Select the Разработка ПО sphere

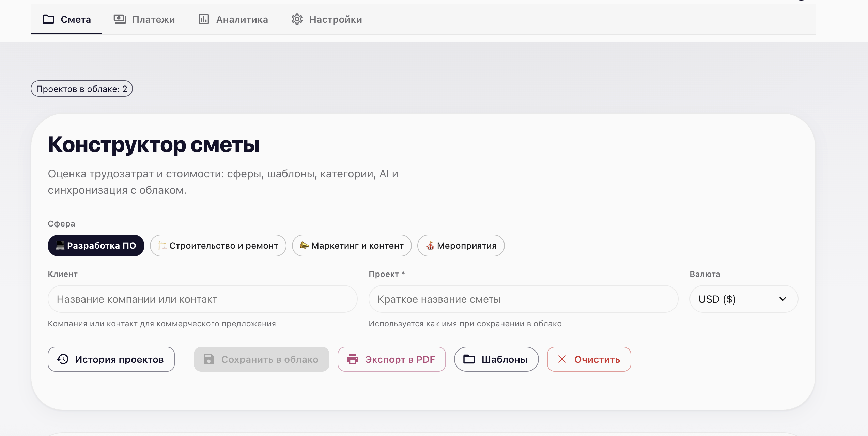pos(96,246)
